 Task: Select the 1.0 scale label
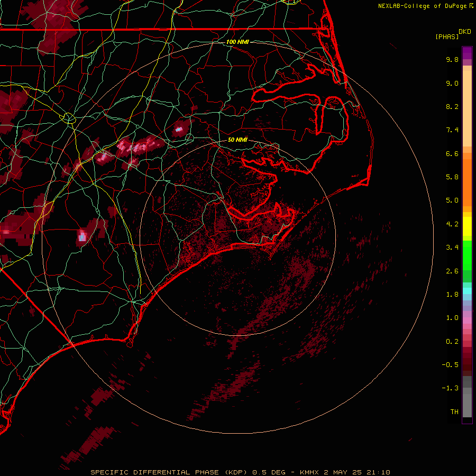[452, 318]
